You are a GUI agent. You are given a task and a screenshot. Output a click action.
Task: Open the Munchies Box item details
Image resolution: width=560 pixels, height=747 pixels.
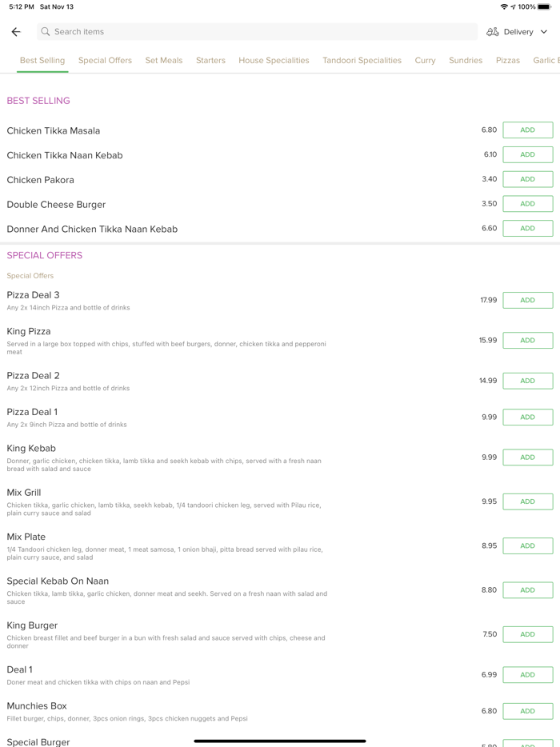(x=37, y=706)
